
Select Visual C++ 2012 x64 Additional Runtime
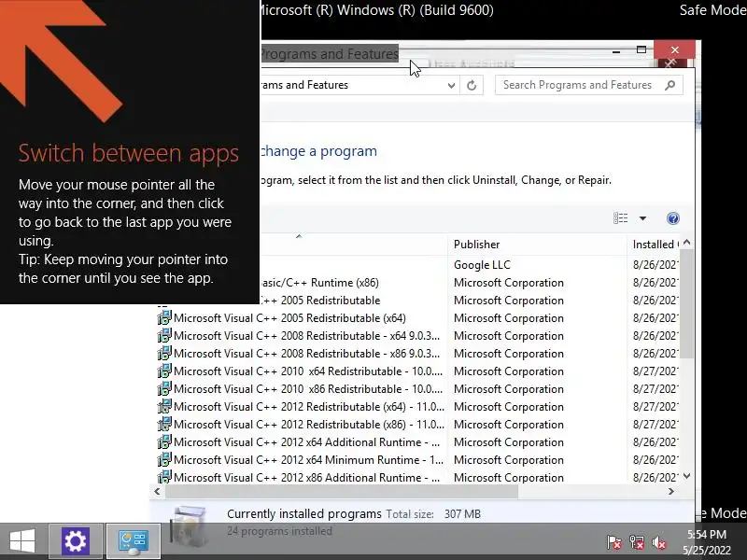(x=299, y=441)
